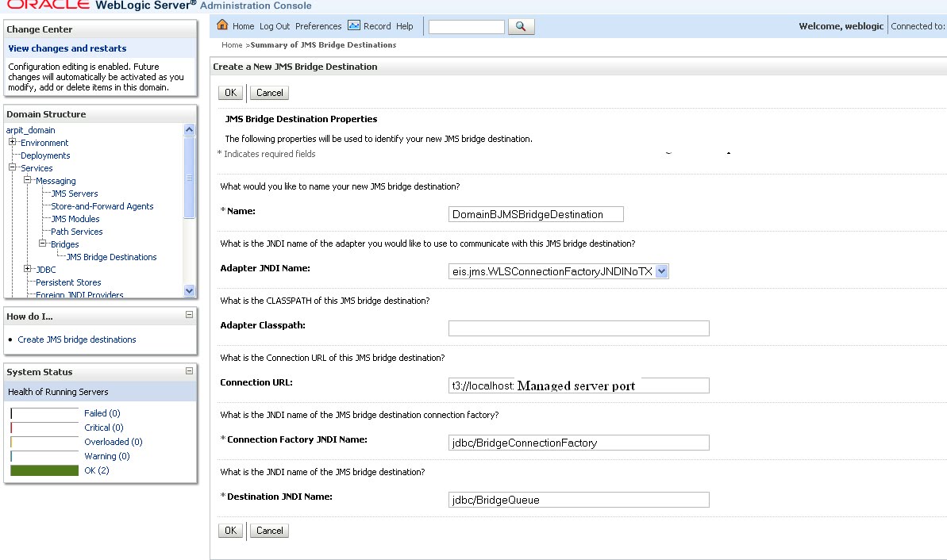Click the Messaging tree label
The image size is (947, 560).
[x=56, y=181]
